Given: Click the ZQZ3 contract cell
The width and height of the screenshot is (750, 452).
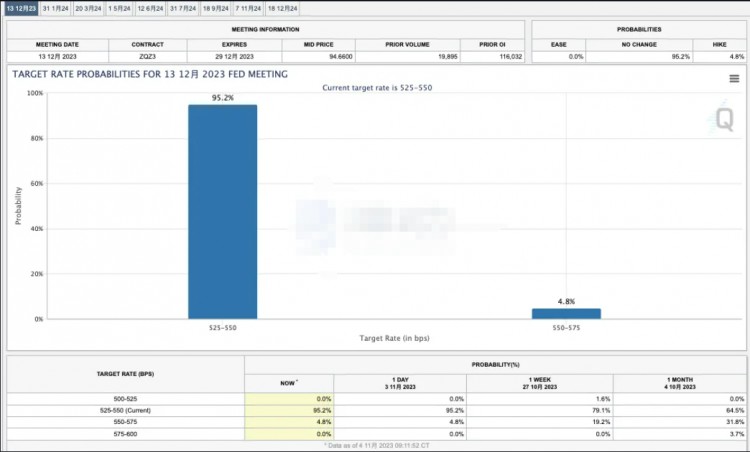Looking at the screenshot, I should click(148, 56).
